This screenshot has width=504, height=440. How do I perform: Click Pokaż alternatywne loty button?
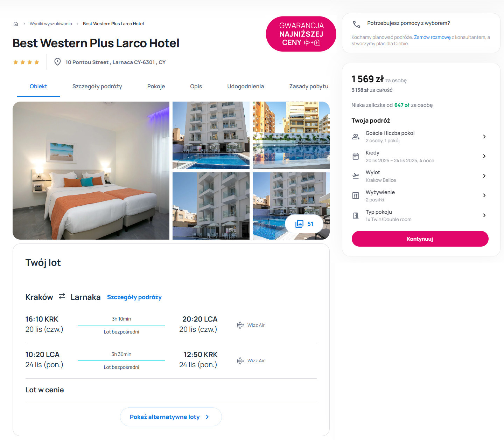(171, 417)
